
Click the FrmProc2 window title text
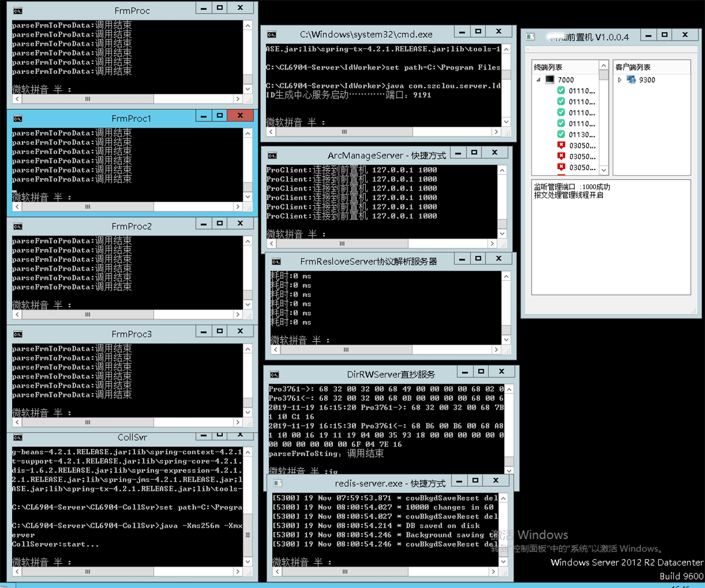coord(132,226)
